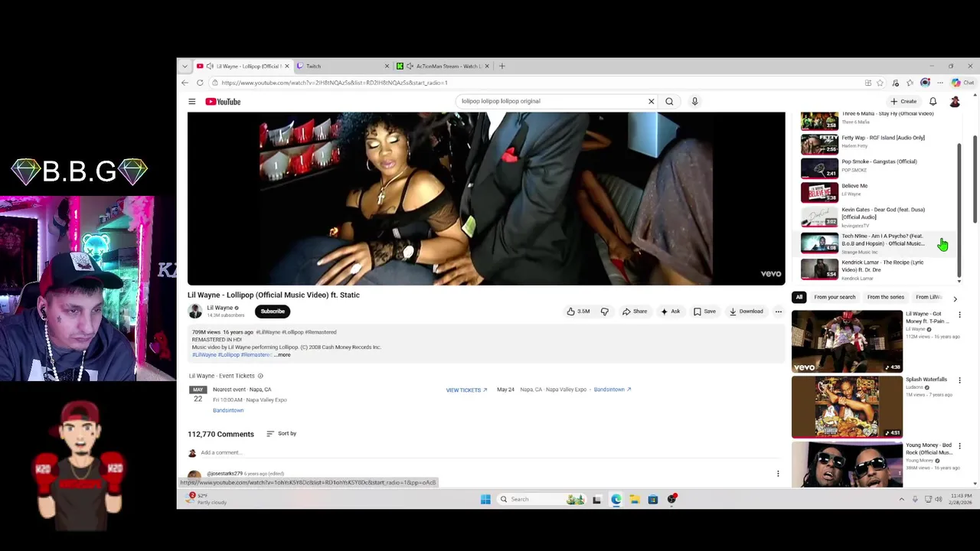Open the Lil Wayne channel avatar

[195, 311]
